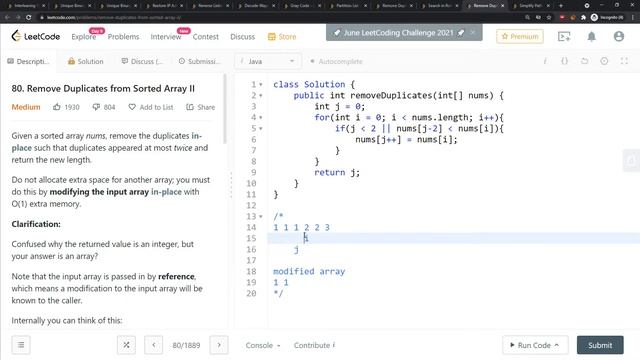This screenshot has width=640, height=360.
Task: Go to previous problem arrow
Action: click(153, 345)
